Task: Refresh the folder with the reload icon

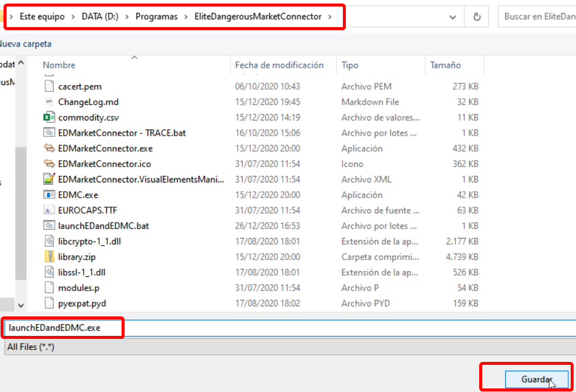Action: point(476,17)
